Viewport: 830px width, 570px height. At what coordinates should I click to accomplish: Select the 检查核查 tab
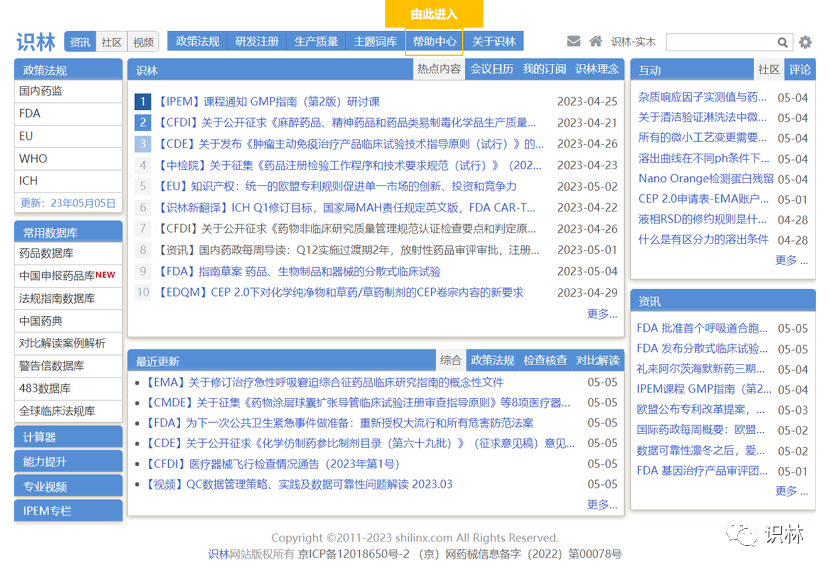[x=545, y=360]
